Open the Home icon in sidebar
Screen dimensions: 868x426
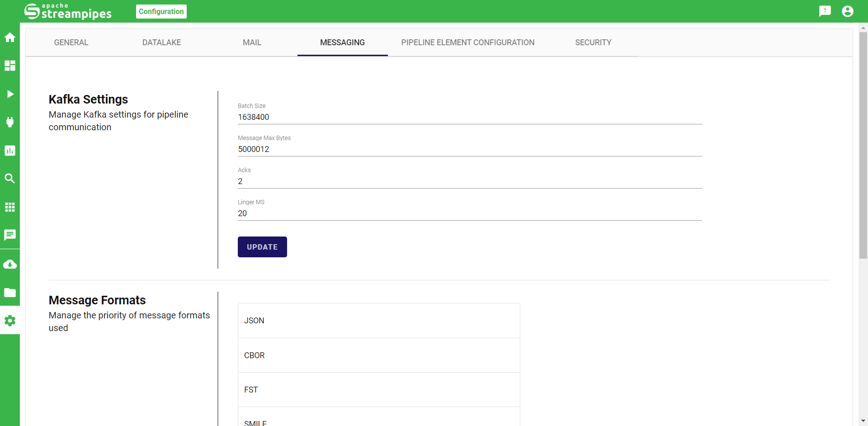click(x=10, y=38)
